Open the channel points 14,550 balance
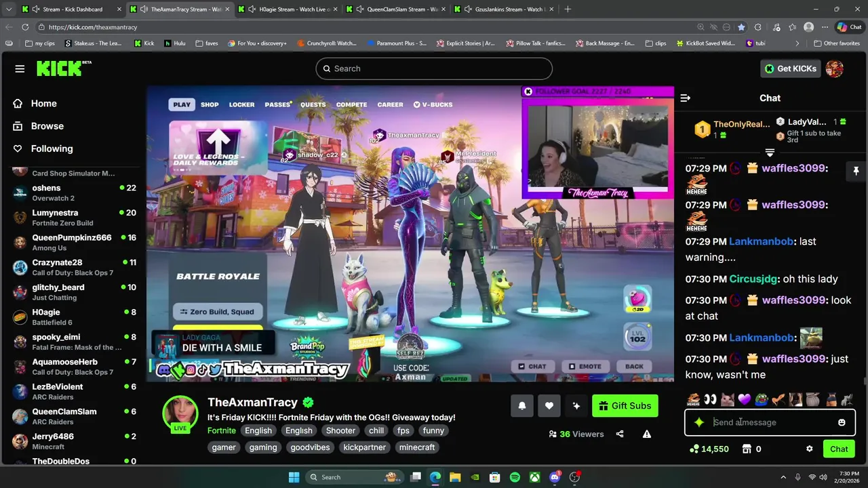Viewport: 868px width, 488px height. pos(709,449)
